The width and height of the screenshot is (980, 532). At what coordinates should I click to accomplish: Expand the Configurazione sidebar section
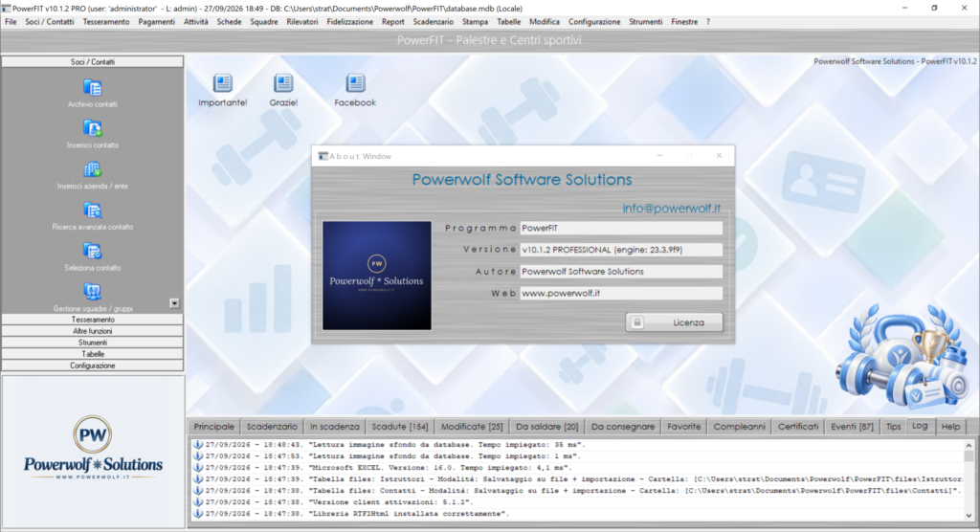coord(93,366)
